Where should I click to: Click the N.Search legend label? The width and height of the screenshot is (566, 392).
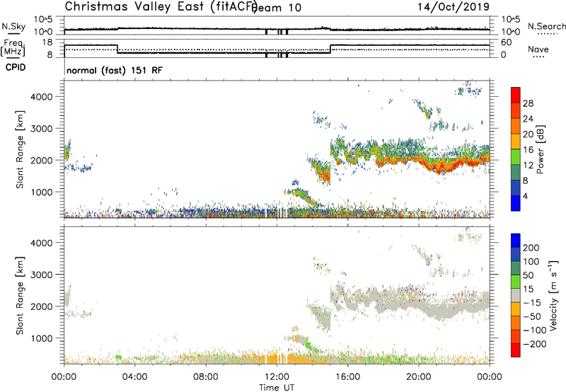pyautogui.click(x=547, y=26)
